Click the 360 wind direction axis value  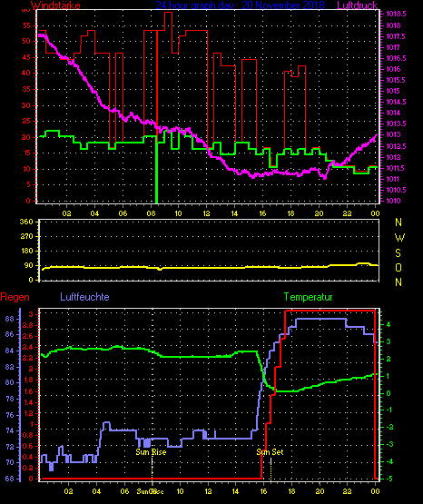tap(26, 222)
